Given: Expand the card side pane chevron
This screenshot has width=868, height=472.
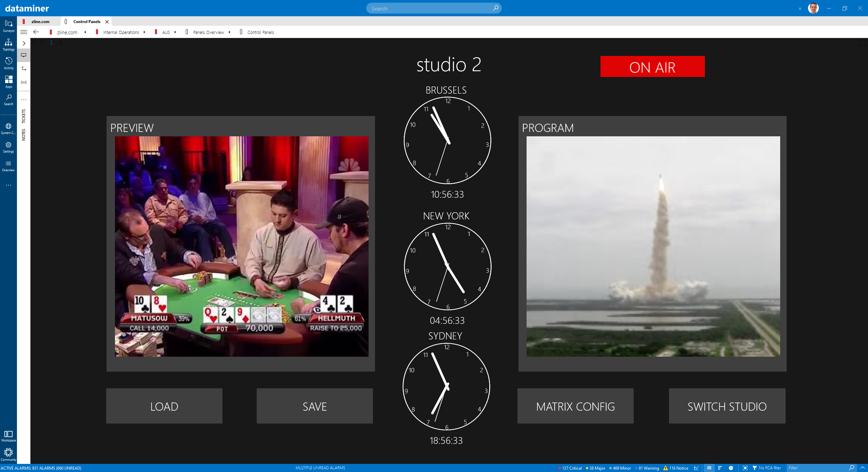Looking at the screenshot, I should [24, 43].
